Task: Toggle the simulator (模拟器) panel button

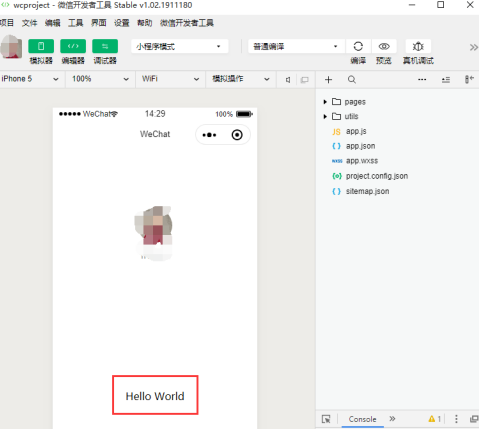Action: tap(41, 46)
